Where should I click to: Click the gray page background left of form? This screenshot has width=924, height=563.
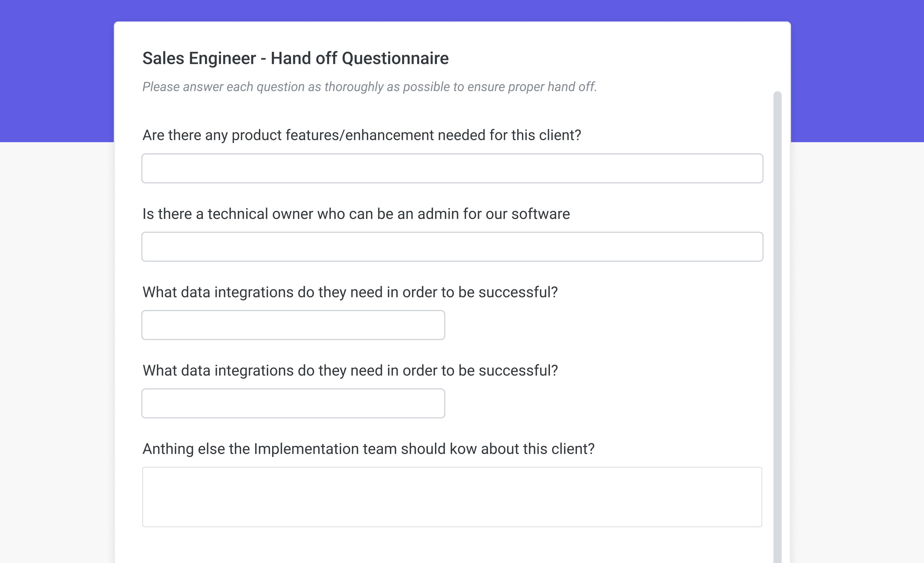[57, 352]
